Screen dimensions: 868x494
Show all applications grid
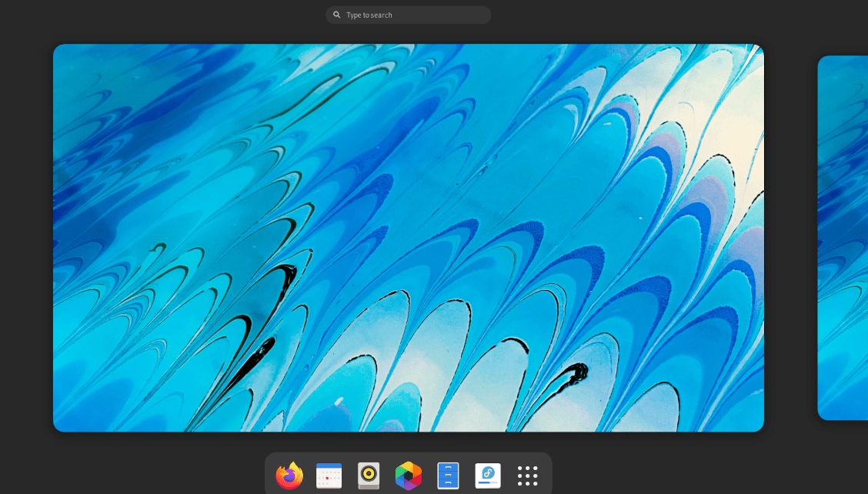click(x=528, y=476)
